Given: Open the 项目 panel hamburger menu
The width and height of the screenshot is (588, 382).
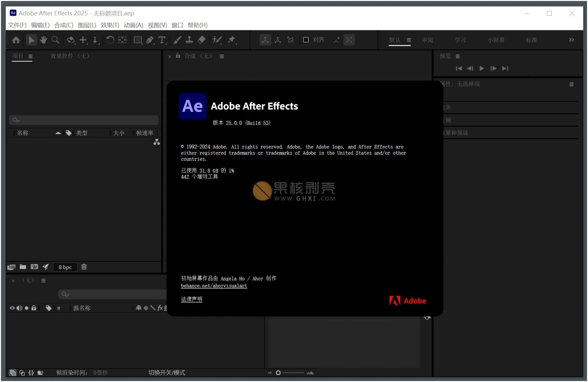Looking at the screenshot, I should (30, 56).
